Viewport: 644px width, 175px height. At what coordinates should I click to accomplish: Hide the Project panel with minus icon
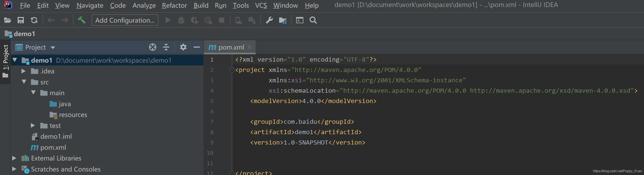click(197, 47)
